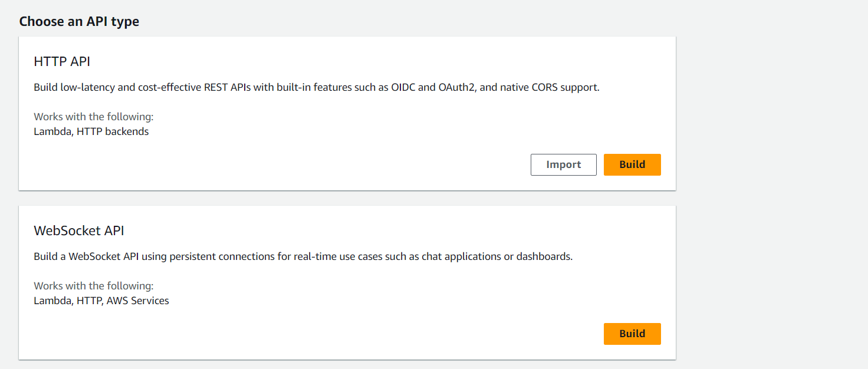Select the HTTP API card title
868x369 pixels.
[62, 61]
